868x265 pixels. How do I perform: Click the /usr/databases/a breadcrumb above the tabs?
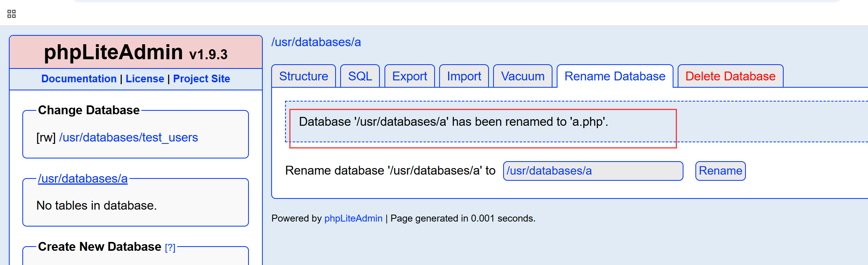(316, 42)
